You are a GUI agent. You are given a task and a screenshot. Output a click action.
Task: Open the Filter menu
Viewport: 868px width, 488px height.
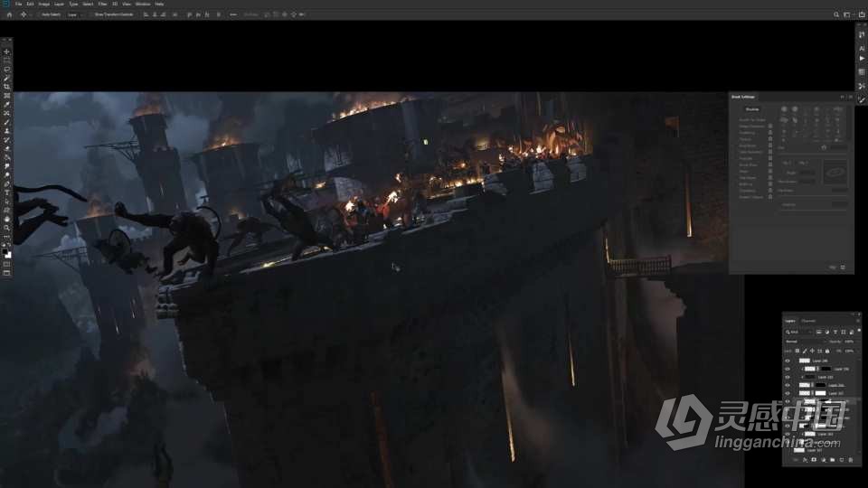(x=102, y=4)
